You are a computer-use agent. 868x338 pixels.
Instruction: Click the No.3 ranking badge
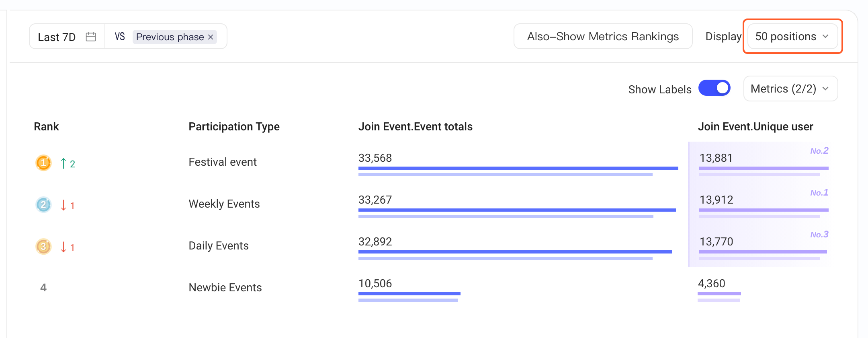(819, 235)
